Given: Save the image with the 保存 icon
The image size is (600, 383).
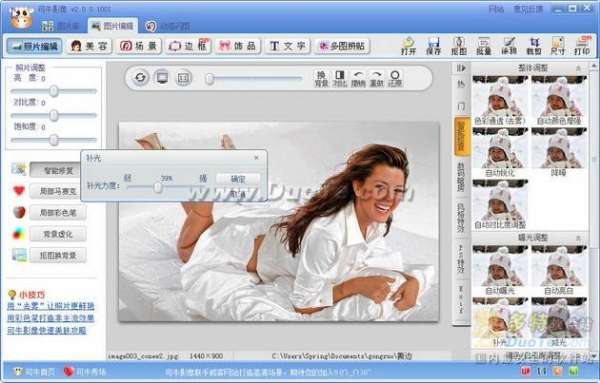Looking at the screenshot, I should [x=434, y=46].
